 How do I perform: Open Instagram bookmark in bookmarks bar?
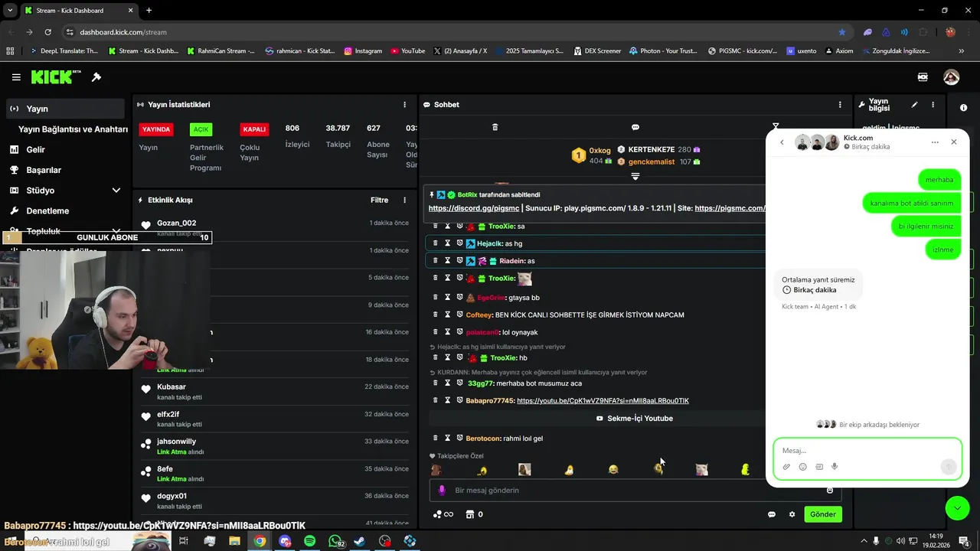[363, 51]
